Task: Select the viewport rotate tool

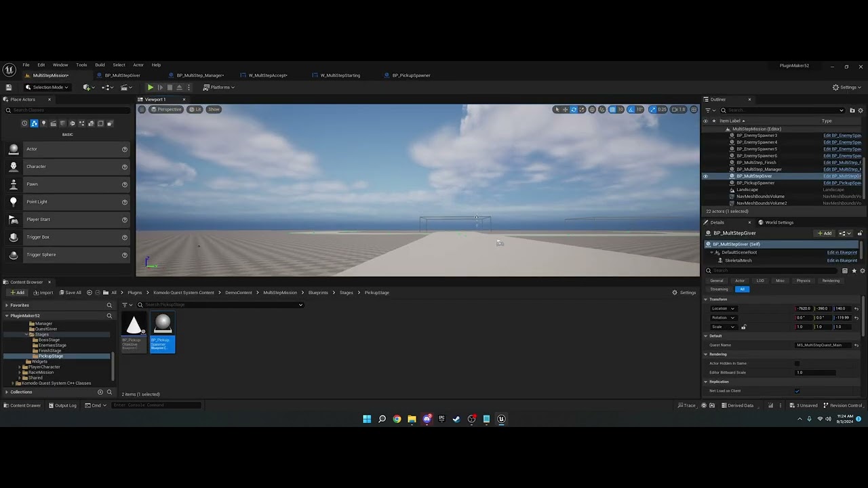Action: [574, 109]
